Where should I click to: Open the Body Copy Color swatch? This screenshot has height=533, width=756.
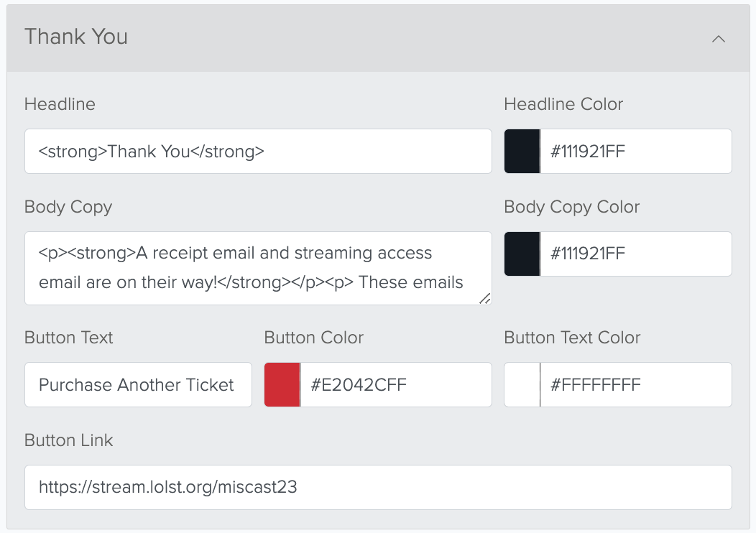pyautogui.click(x=522, y=254)
